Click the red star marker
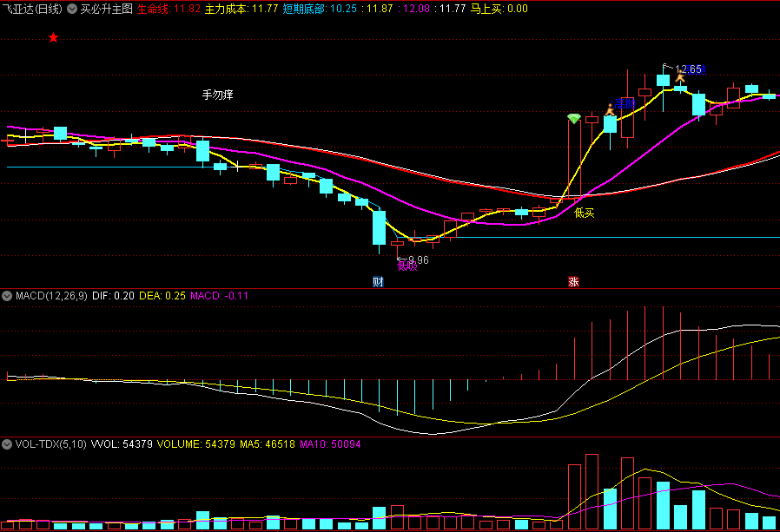The image size is (780, 532). click(53, 38)
